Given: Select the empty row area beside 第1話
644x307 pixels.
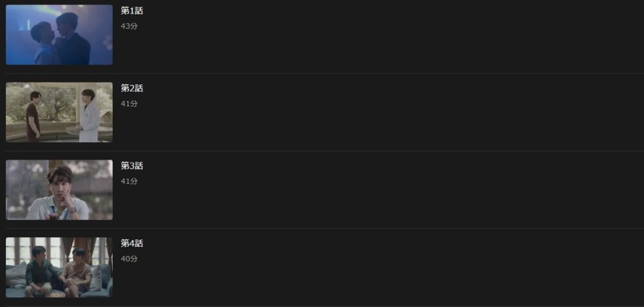Looking at the screenshot, I should (x=386, y=35).
